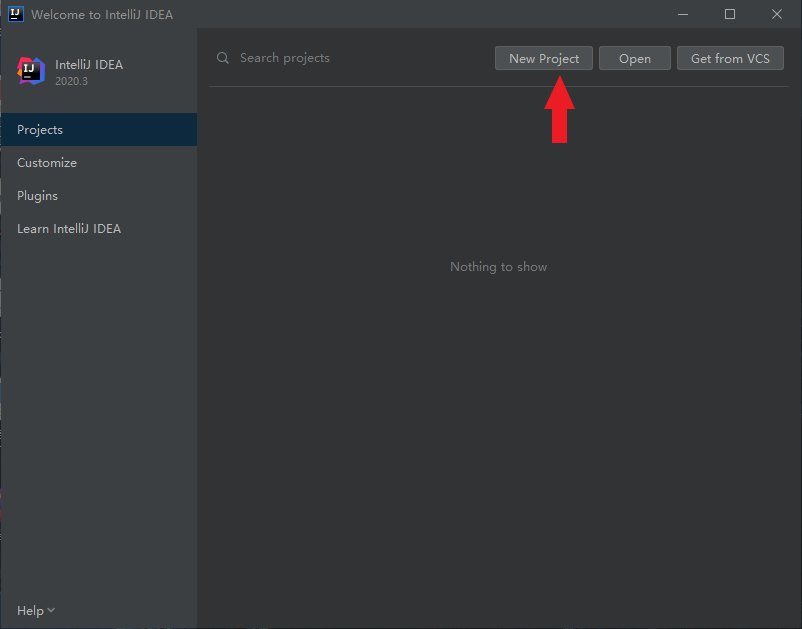Screen dimensions: 802x629
Task: Click the IntelliJ title bar app icon
Action: pyautogui.click(x=16, y=14)
